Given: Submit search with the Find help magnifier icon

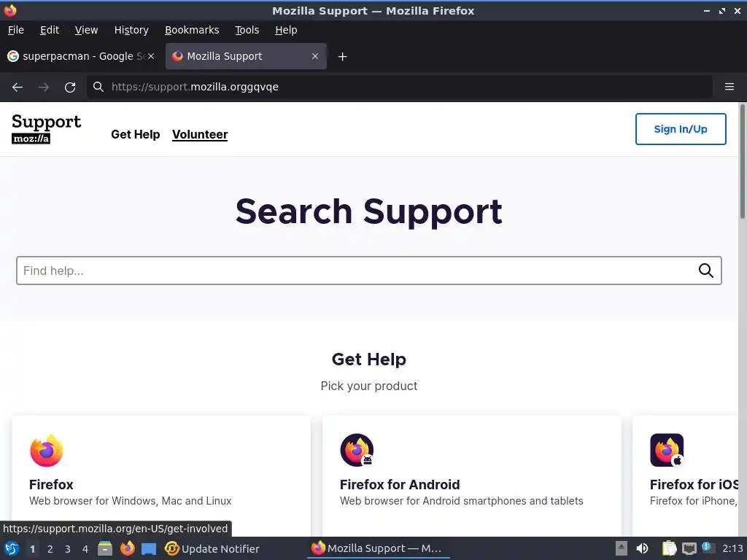Looking at the screenshot, I should pos(705,271).
